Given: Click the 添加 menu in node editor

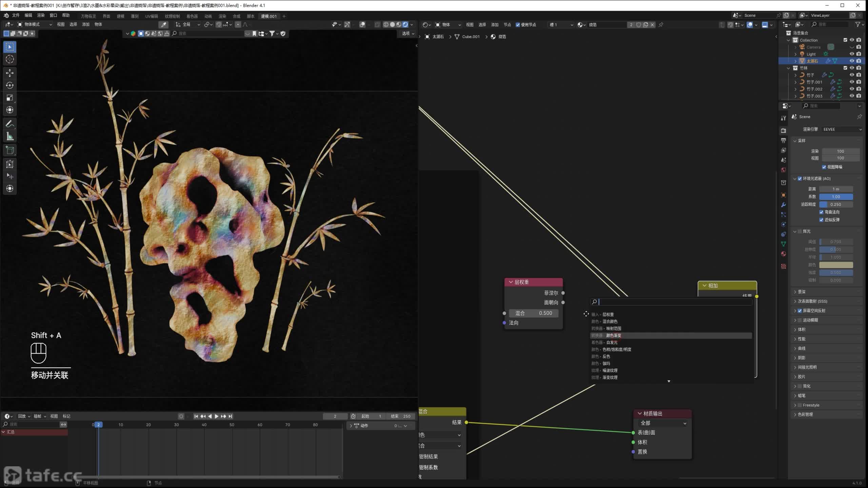Looking at the screenshot, I should [x=495, y=25].
